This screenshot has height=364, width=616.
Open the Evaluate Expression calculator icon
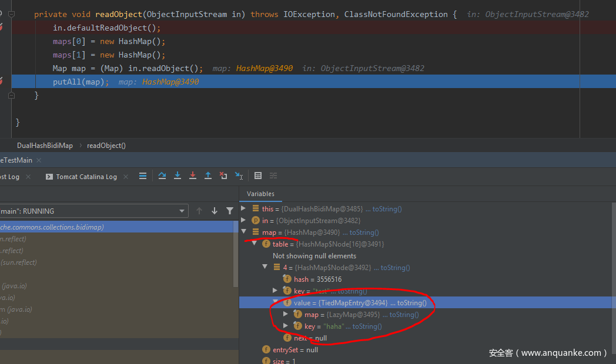[x=258, y=176]
